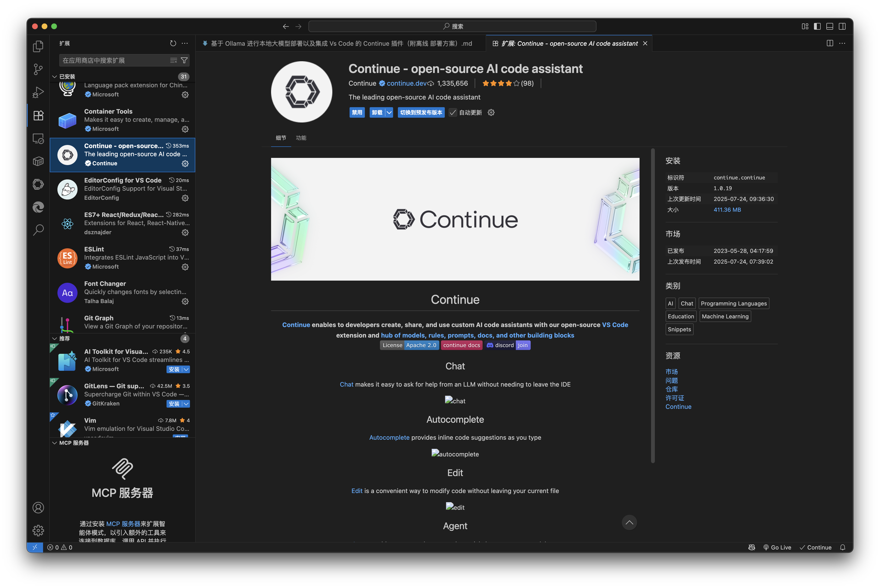880x588 pixels.
Task: Toggle the secondary side bar
Action: coord(842,26)
